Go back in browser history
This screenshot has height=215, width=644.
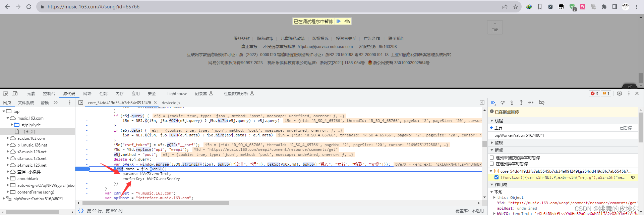pos(7,7)
